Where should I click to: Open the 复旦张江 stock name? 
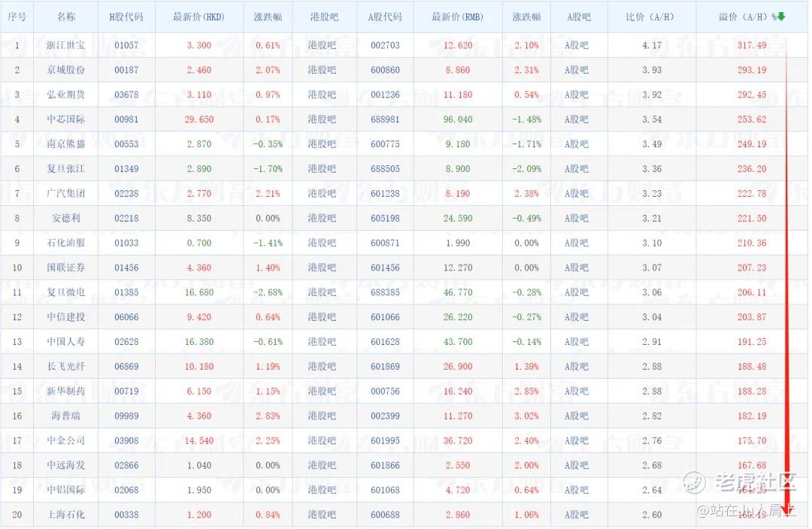pos(65,169)
